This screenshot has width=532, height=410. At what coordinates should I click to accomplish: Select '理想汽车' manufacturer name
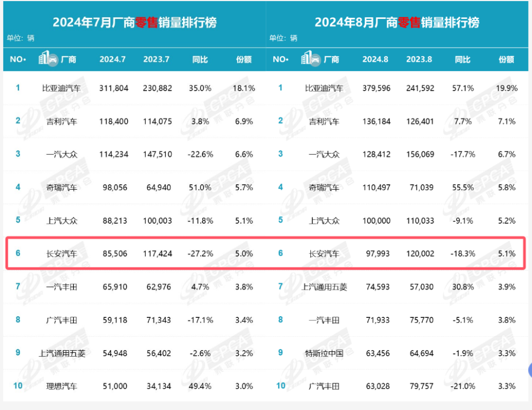click(x=62, y=386)
